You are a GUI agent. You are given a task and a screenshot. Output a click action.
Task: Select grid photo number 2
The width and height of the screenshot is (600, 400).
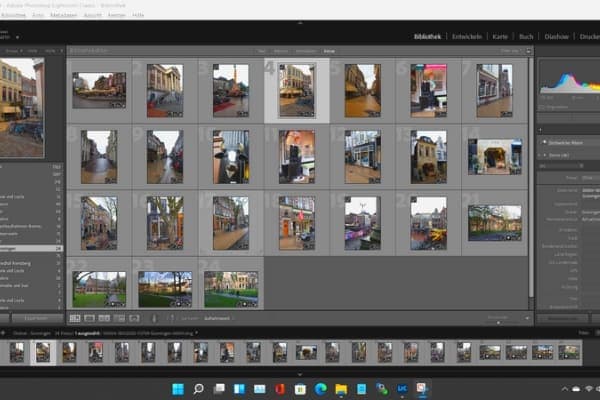coord(165,91)
